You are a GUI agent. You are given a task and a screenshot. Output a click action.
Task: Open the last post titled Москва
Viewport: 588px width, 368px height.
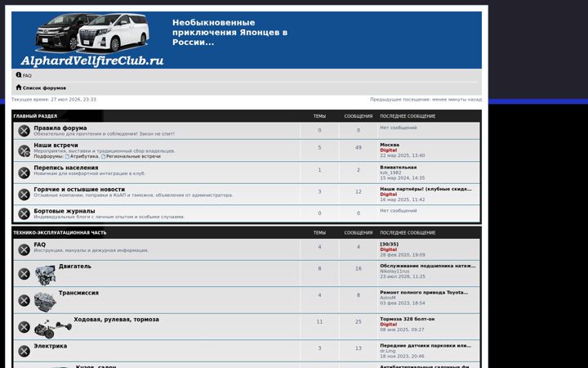coord(390,145)
